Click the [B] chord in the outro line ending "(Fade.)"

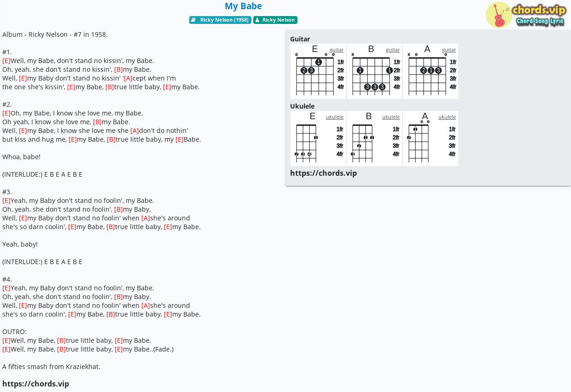[61, 349]
